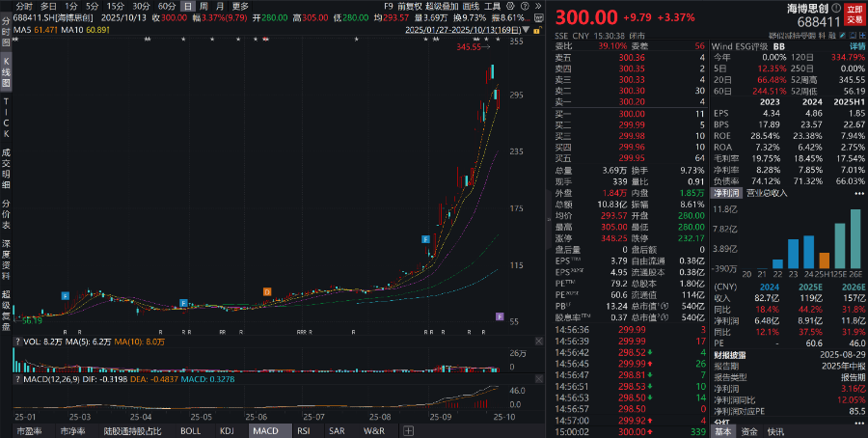Click the purple F marker on the chart

point(500,316)
